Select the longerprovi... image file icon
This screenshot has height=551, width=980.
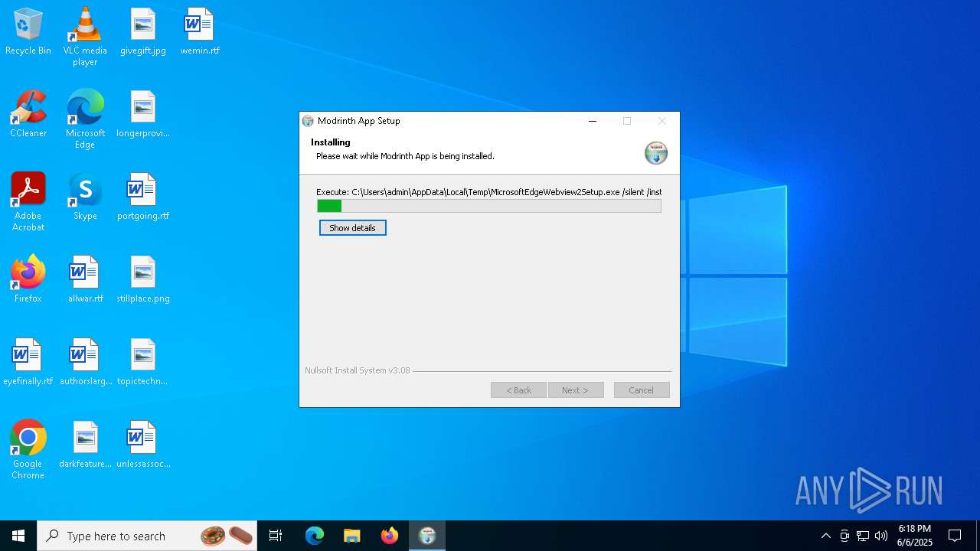click(x=143, y=114)
